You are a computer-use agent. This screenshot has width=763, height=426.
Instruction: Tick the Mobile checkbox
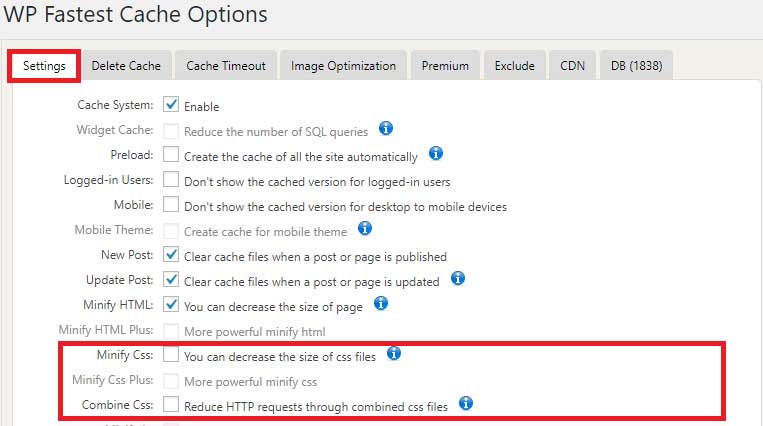171,205
